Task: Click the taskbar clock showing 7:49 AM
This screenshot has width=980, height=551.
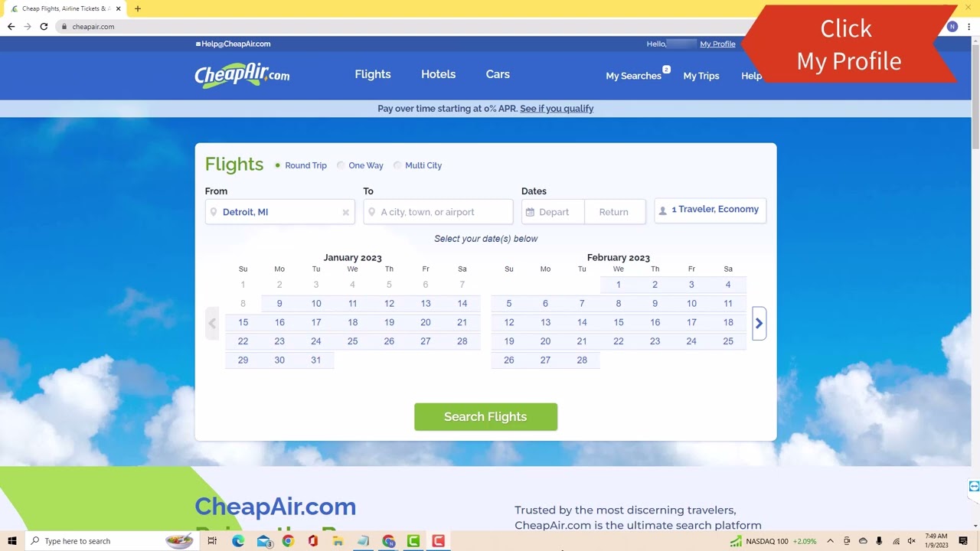Action: tap(936, 541)
